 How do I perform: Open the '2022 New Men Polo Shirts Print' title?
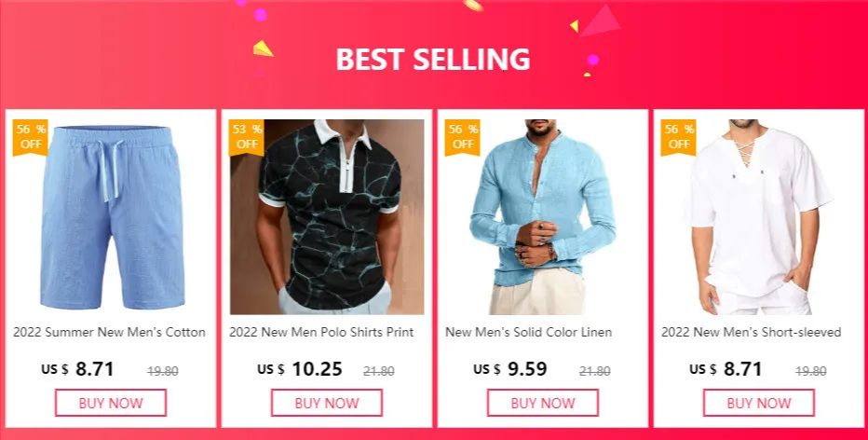click(321, 333)
